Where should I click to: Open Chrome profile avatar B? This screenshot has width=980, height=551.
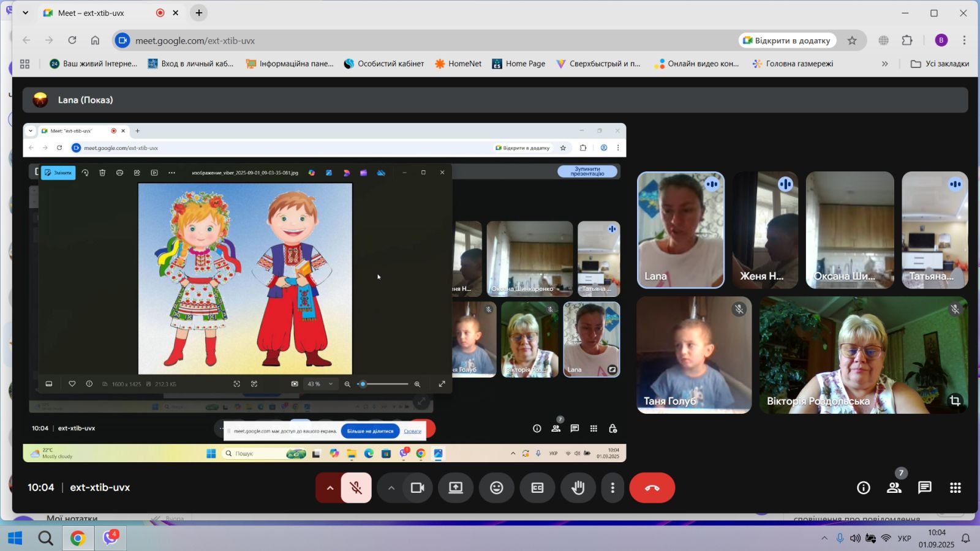(941, 40)
